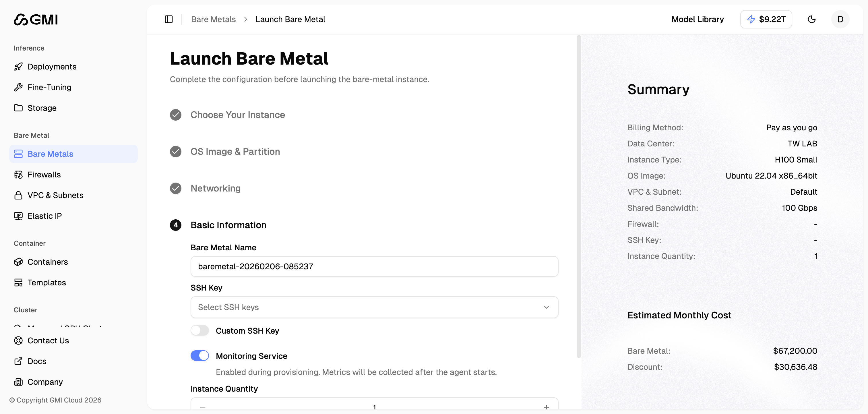Select the Elastic IP icon
Viewport: 868px width, 414px height.
pyautogui.click(x=19, y=216)
